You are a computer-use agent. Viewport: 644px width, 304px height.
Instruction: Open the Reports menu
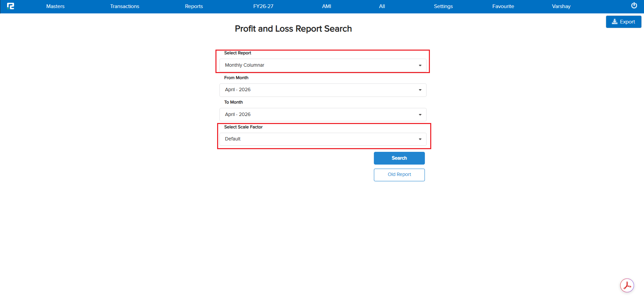(x=194, y=6)
